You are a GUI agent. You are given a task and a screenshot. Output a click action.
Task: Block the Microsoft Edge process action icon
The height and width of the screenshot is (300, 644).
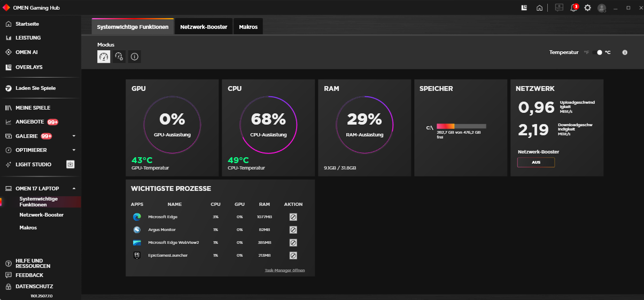[293, 217]
